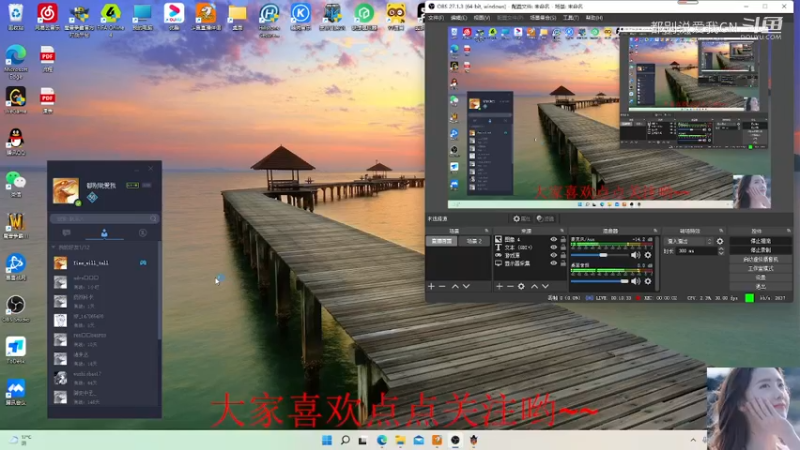Click 启动虚拟摄像机 button
The height and width of the screenshot is (450, 800).
760,259
